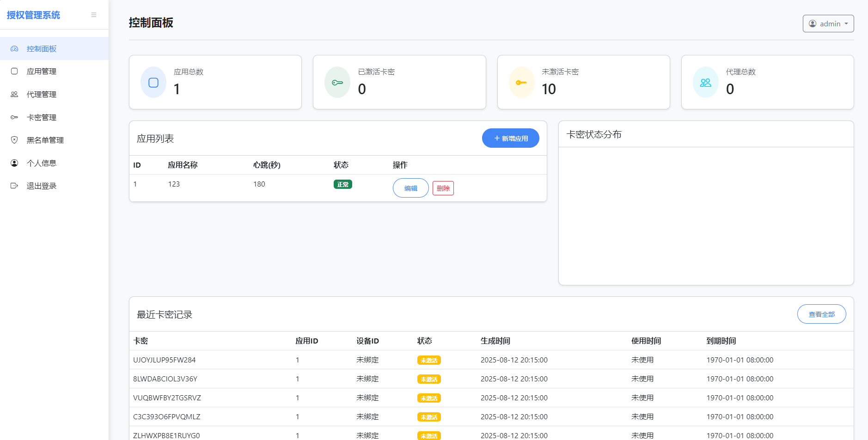The height and width of the screenshot is (440, 868).
Task: Click the logout arrow icon
Action: pyautogui.click(x=14, y=186)
